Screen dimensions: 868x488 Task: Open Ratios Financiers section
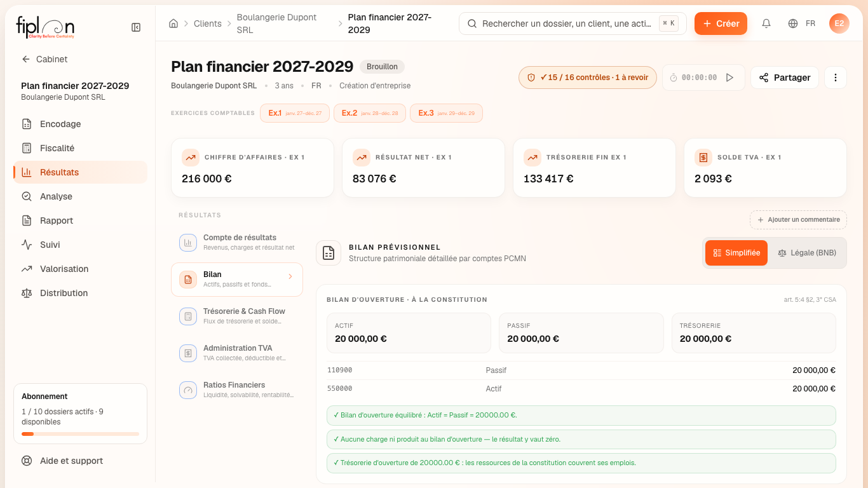click(x=237, y=390)
